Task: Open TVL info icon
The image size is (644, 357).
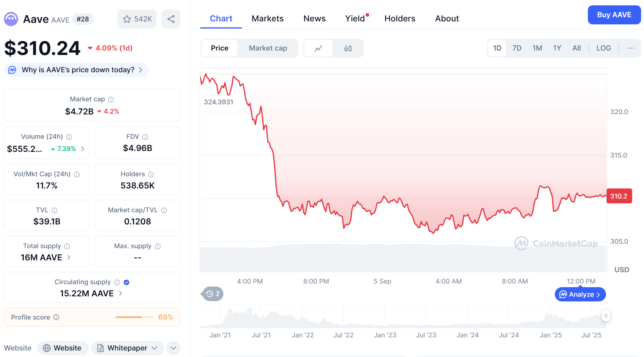Action: click(x=54, y=210)
